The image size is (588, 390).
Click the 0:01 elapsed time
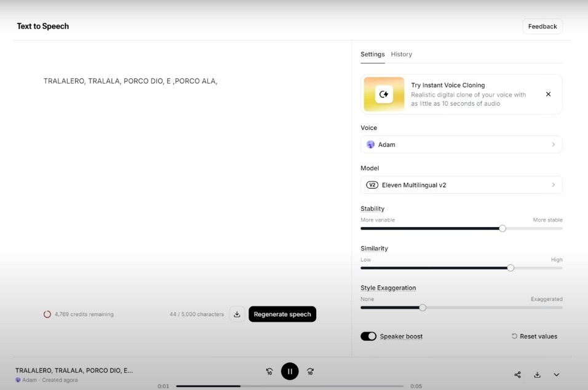click(x=163, y=386)
